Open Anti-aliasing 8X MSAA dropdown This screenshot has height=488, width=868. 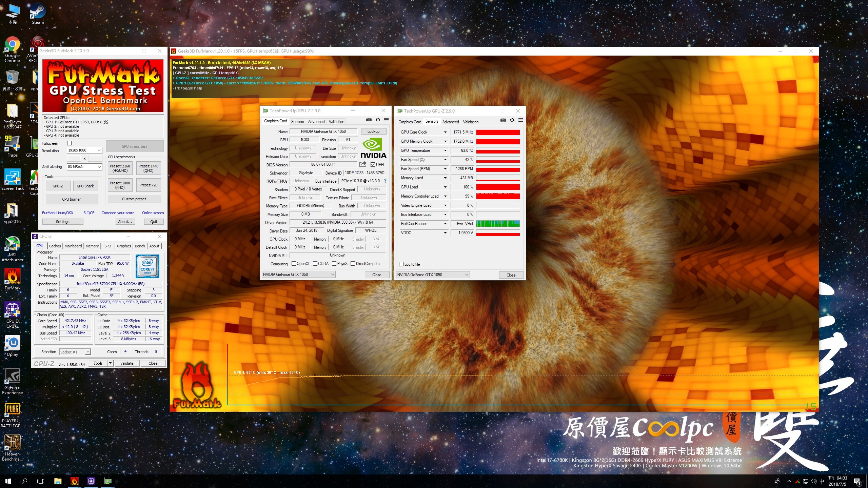pos(84,167)
